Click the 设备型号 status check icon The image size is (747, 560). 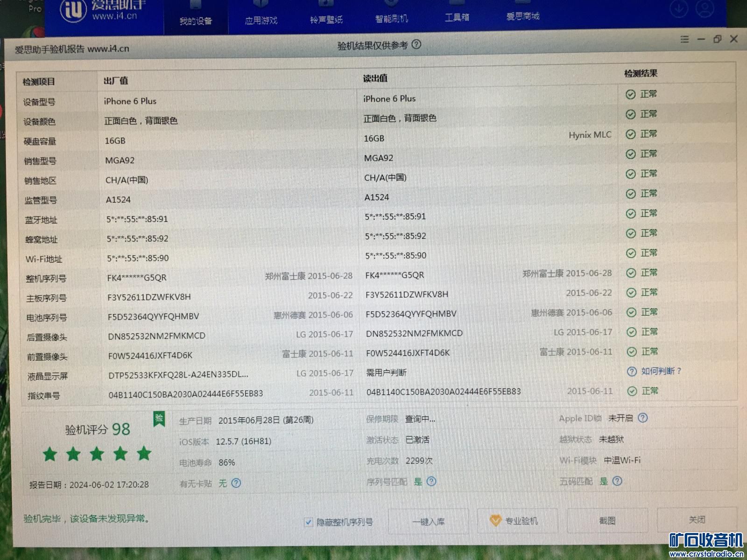coord(630,94)
